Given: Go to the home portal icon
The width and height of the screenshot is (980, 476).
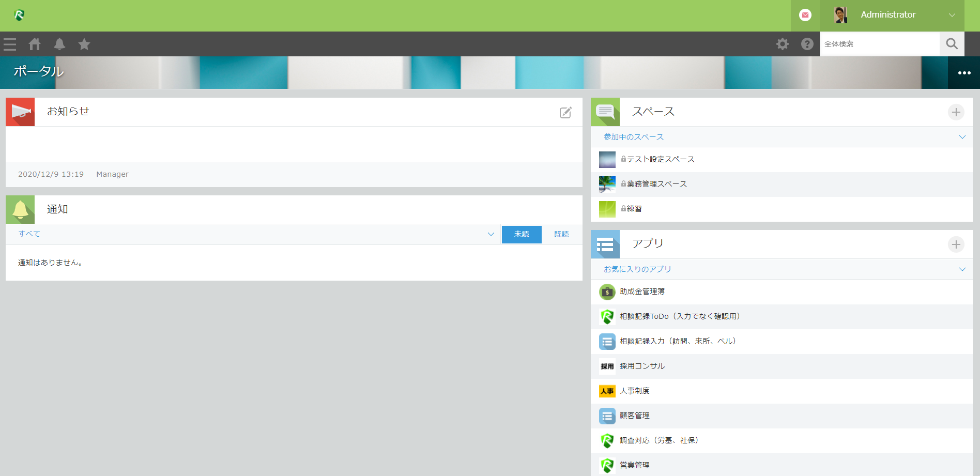Looking at the screenshot, I should click(x=35, y=44).
